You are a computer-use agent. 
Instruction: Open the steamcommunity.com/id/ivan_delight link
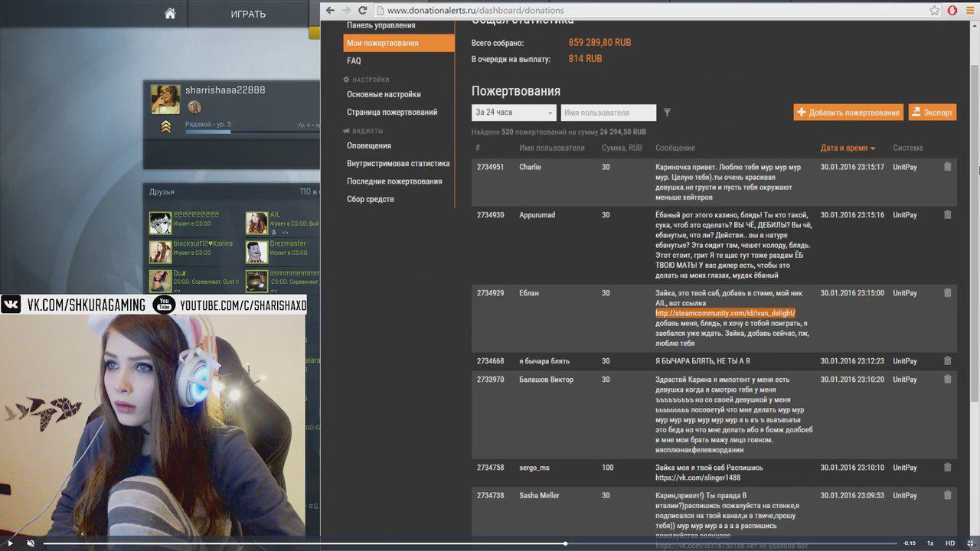[x=725, y=313]
